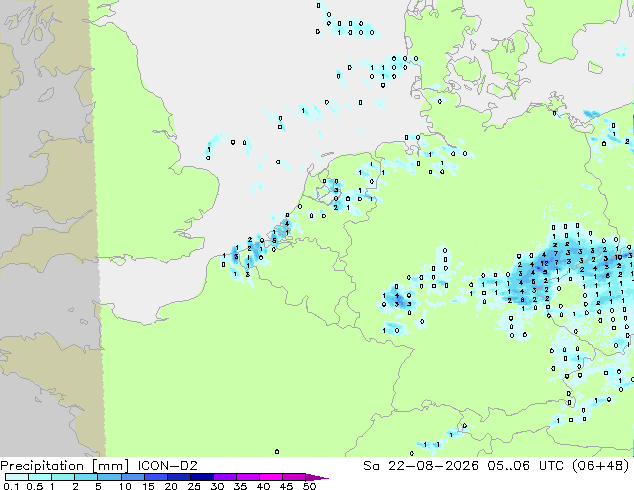Pick the purple swatch between 30 and 35

[225, 477]
